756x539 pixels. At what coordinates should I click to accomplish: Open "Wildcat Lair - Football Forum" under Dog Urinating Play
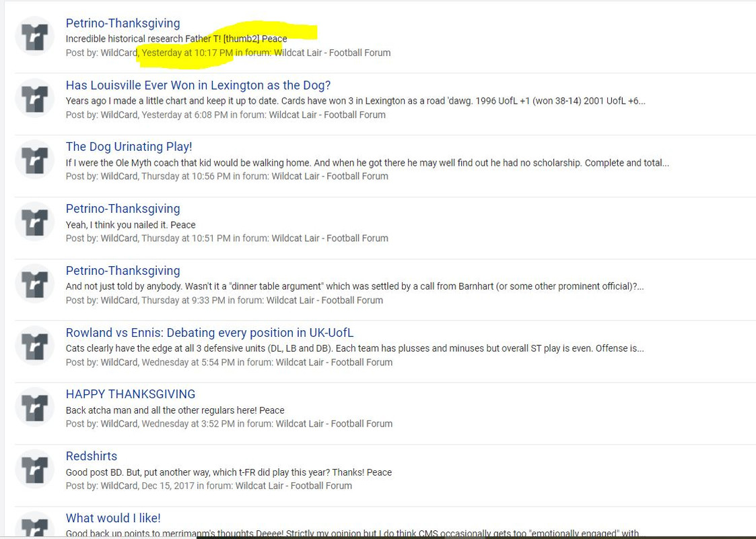(330, 176)
